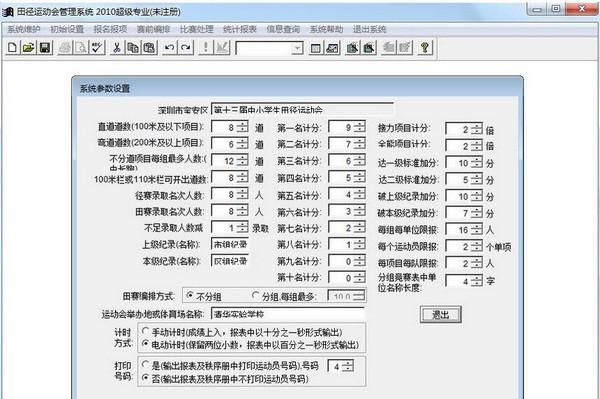The height and width of the screenshot is (399, 600).
Task: Click the 运动会举办地或体育场名称 input field
Action: click(288, 314)
